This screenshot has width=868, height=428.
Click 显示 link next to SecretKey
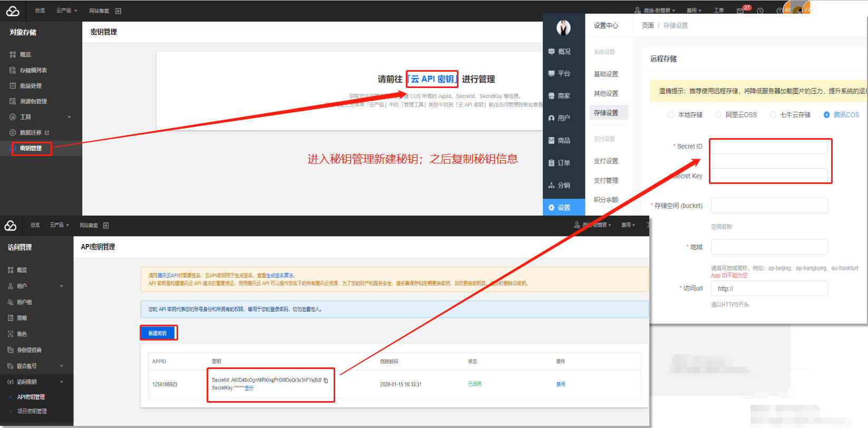pos(249,388)
